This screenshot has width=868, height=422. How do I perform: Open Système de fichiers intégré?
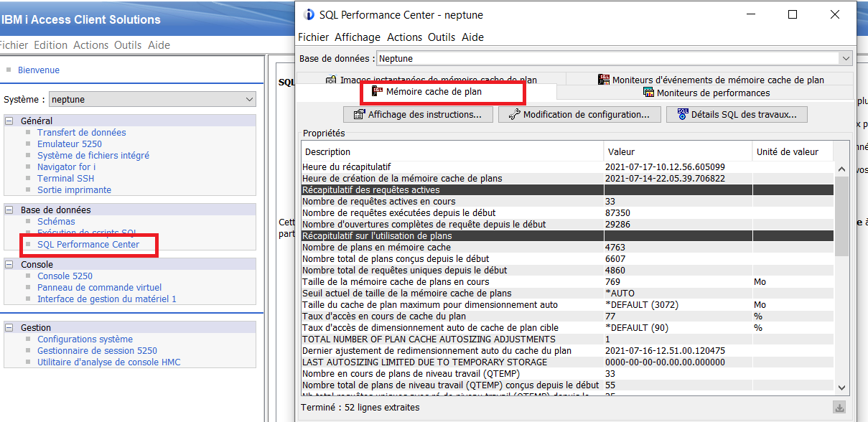click(93, 155)
